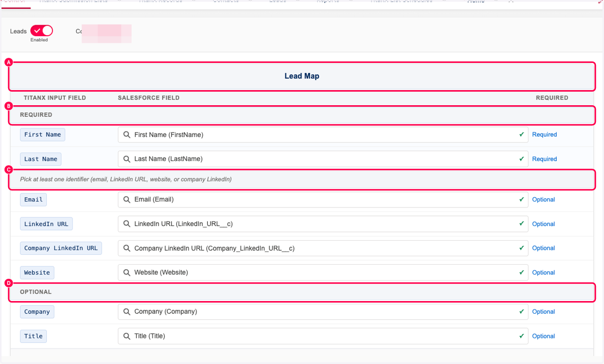Click the "TITANX INPUT FIELD" column header

[55, 98]
